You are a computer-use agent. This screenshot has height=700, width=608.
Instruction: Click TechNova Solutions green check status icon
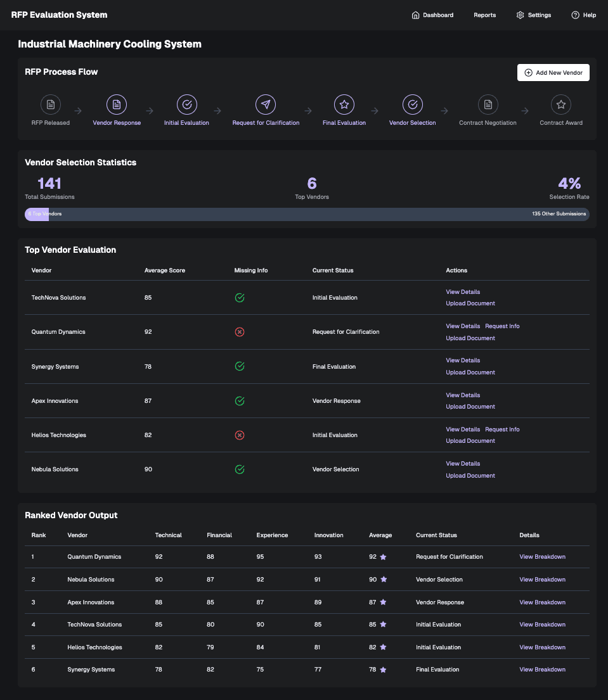pos(240,298)
